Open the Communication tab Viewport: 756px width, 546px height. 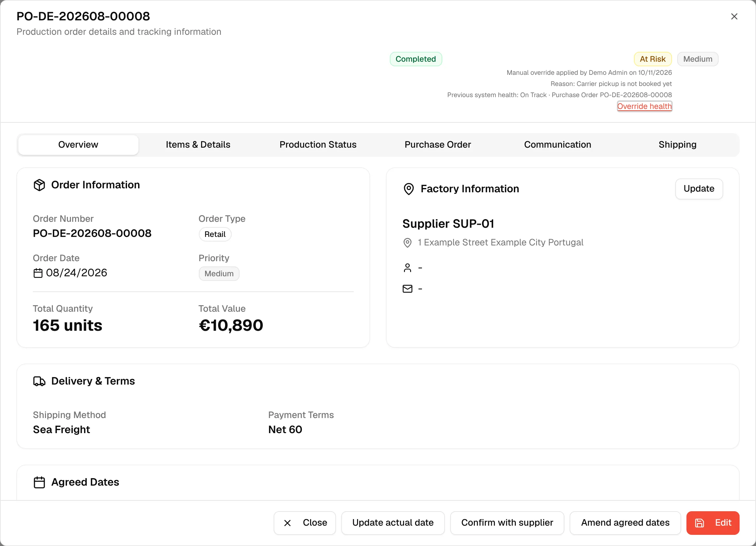[x=558, y=145]
